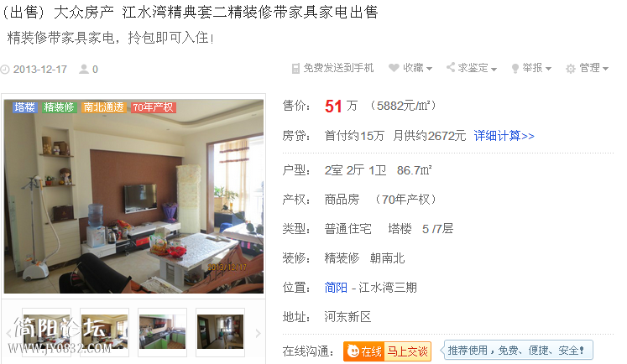Viewport: 627px width, 364px height.
Task: Click the next thumbnails right arrow
Action: 259,333
